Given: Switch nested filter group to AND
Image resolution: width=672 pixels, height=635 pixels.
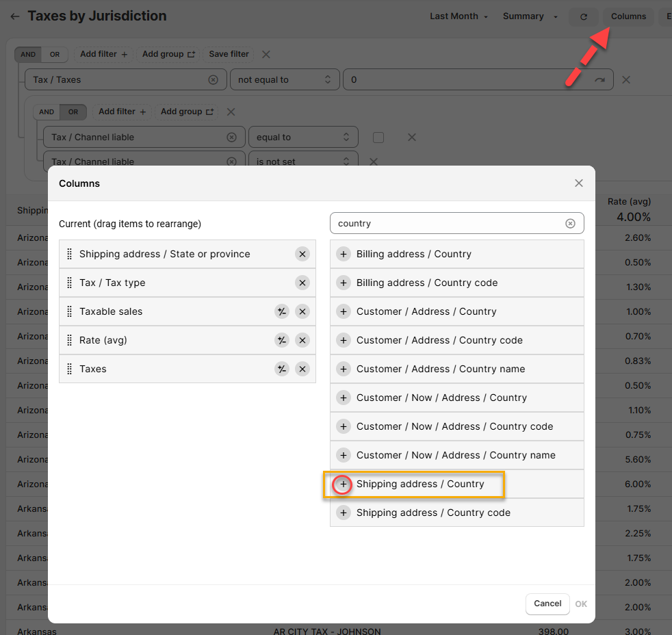Looking at the screenshot, I should (47, 112).
